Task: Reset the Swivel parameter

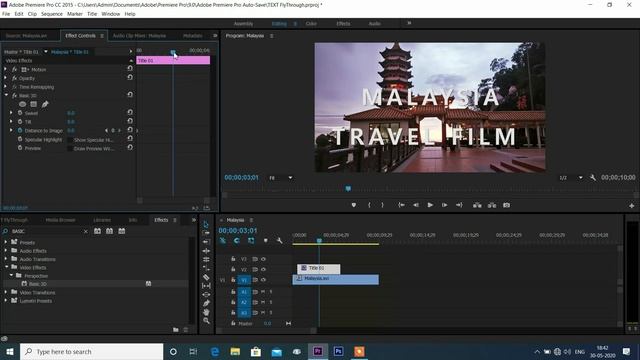Action: [x=130, y=112]
